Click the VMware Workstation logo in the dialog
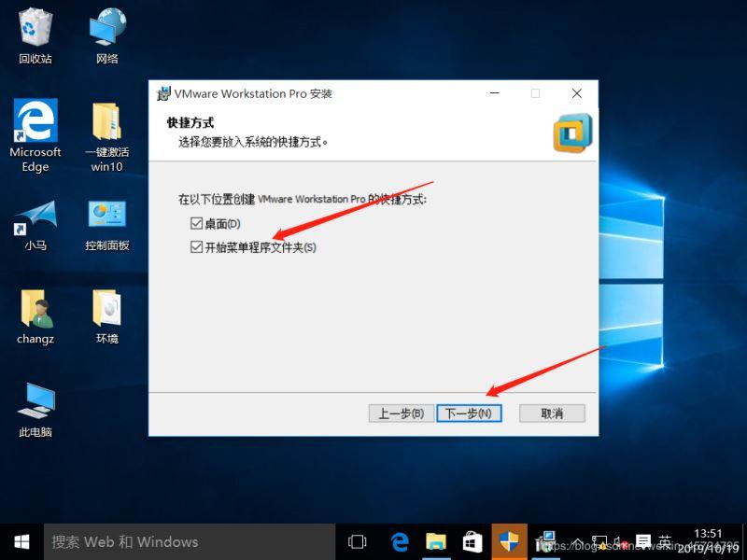 click(x=572, y=133)
